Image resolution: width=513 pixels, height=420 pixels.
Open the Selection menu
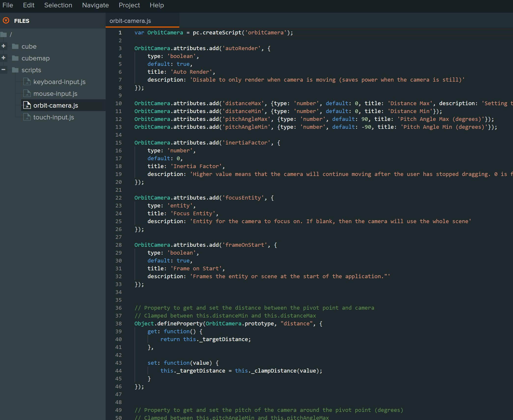point(58,5)
